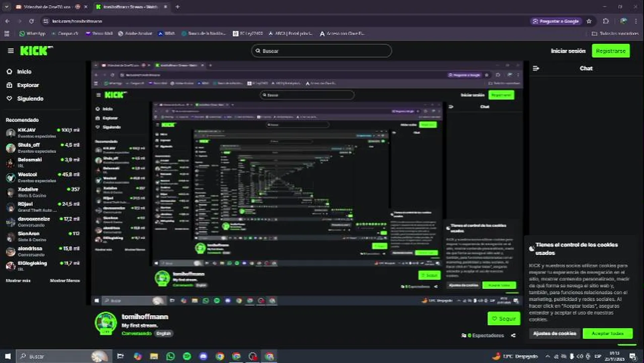Click the English language tag
Screen dimensions: 644x363
[x=163, y=334]
